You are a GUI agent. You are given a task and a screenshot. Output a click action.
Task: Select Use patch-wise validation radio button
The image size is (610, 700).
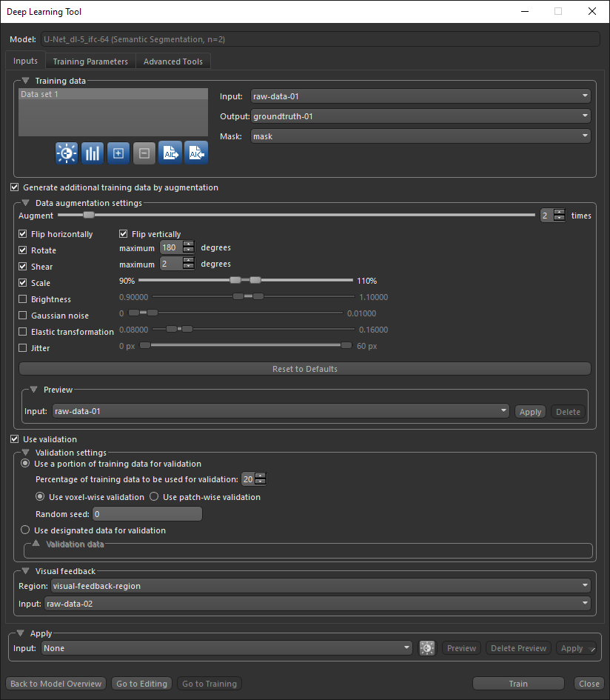[x=155, y=497]
